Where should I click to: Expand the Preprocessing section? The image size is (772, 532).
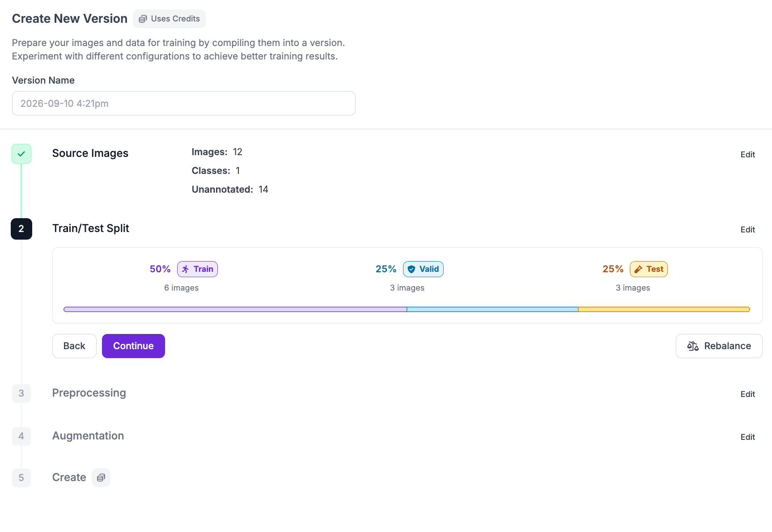pyautogui.click(x=89, y=393)
